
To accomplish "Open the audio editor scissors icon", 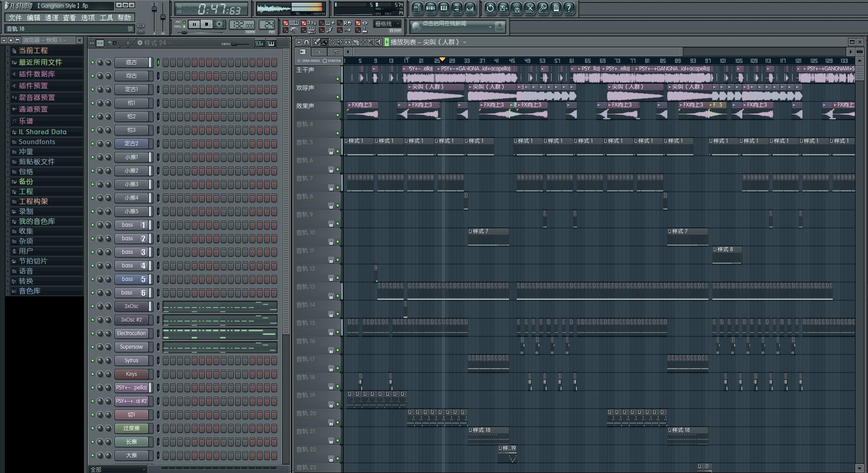I will click(530, 8).
